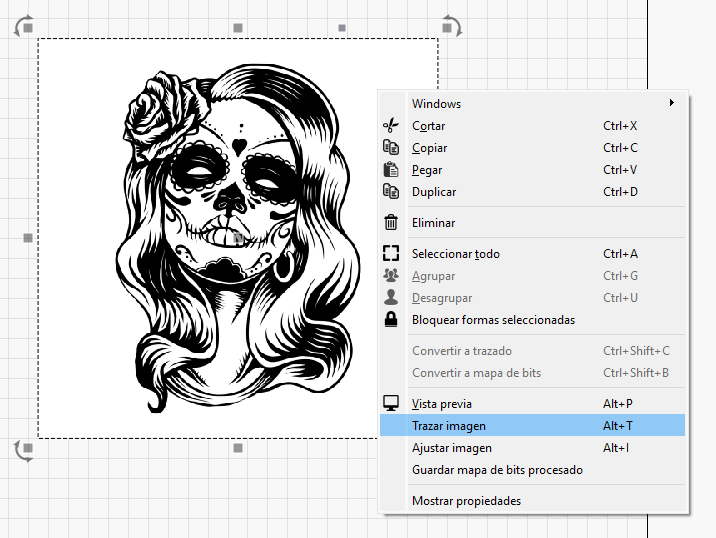The image size is (716, 538).
Task: Click the copy icon beside Copiar
Action: click(x=391, y=148)
